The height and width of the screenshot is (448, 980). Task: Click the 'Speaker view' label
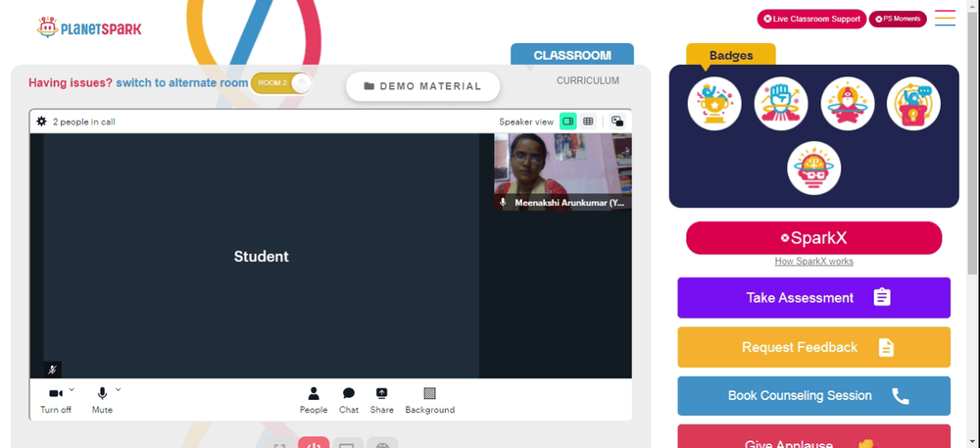526,122
